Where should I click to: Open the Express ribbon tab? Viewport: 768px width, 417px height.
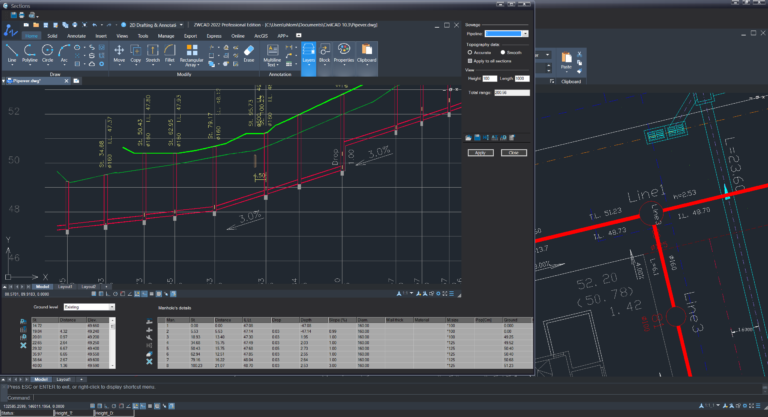(x=214, y=35)
